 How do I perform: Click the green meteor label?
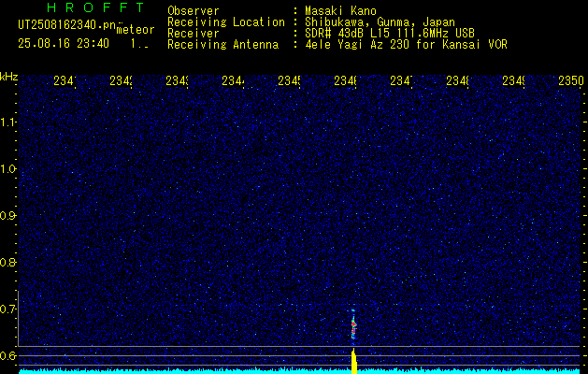136,29
